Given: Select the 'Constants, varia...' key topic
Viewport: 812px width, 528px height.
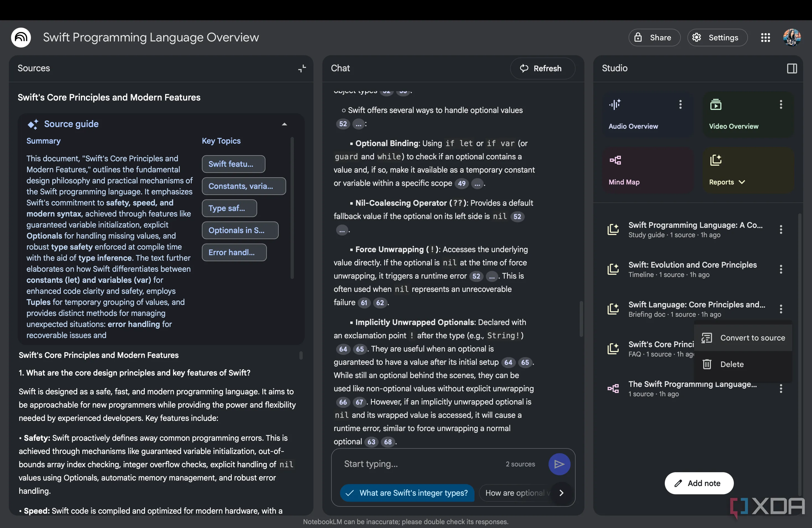Looking at the screenshot, I should coord(244,186).
